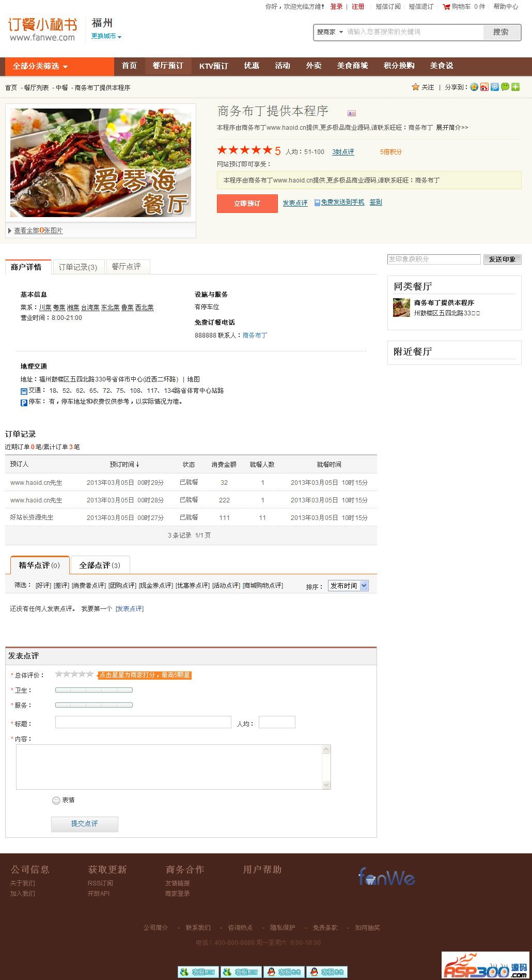This screenshot has height=980, width=532.
Task: Go to 餐厅预订 in the navigation bar
Action: click(x=168, y=66)
